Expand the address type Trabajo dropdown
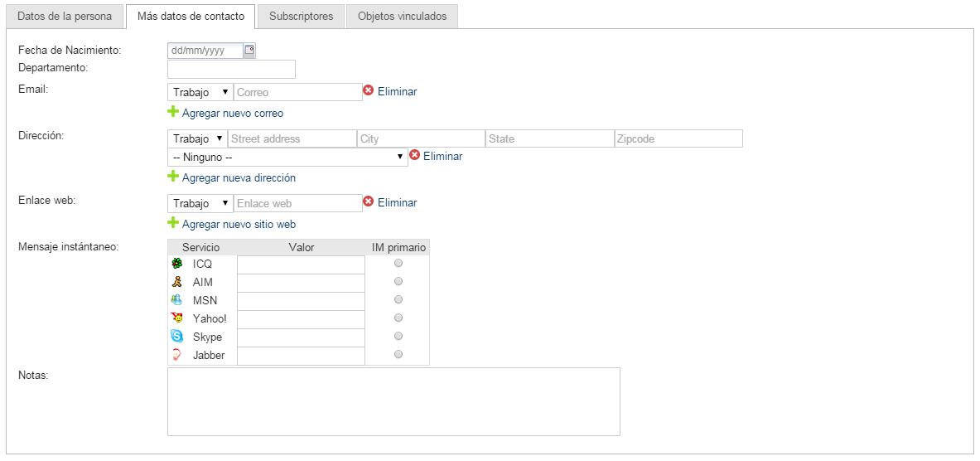Image resolution: width=980 pixels, height=461 pixels. click(x=197, y=138)
